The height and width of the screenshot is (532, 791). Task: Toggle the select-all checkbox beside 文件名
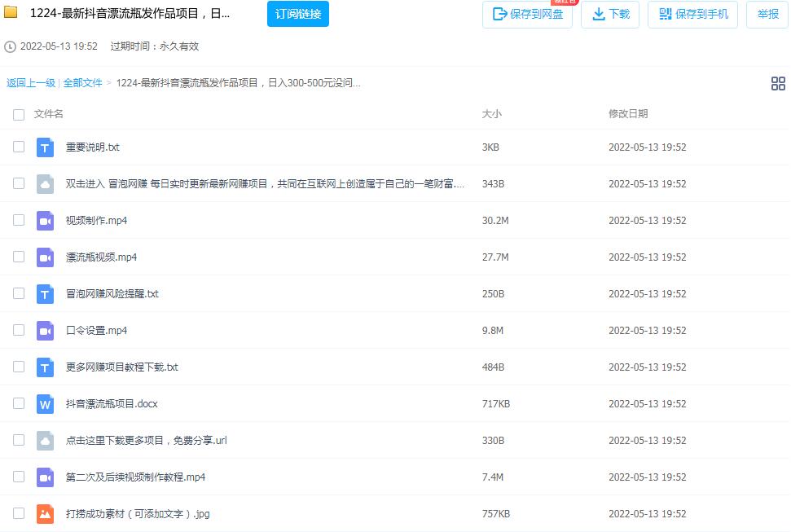[x=19, y=115]
